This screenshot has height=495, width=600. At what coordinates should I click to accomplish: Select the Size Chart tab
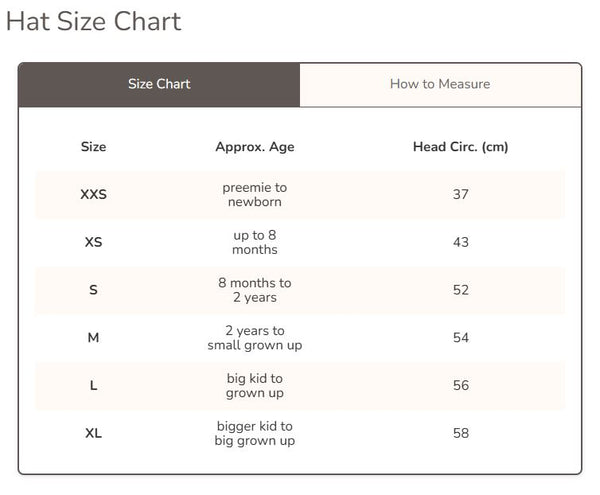pos(159,84)
